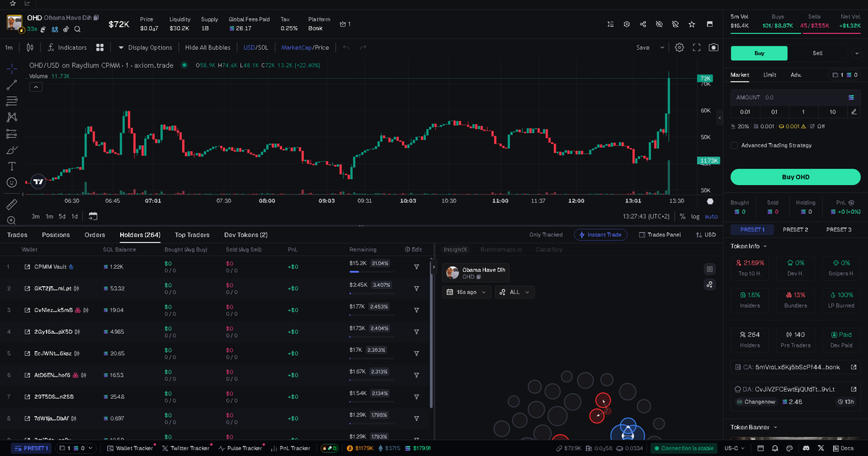Expand Save layout dropdown arrow

662,48
